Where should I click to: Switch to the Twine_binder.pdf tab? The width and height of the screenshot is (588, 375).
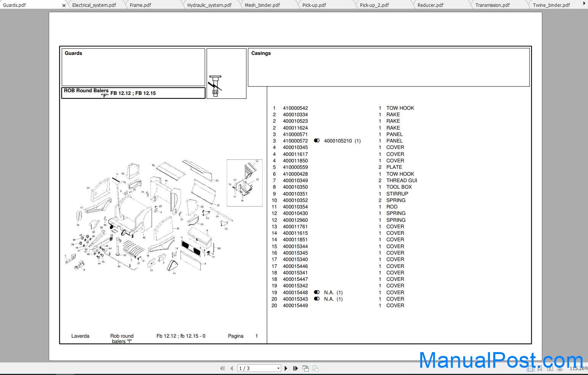point(551,5)
